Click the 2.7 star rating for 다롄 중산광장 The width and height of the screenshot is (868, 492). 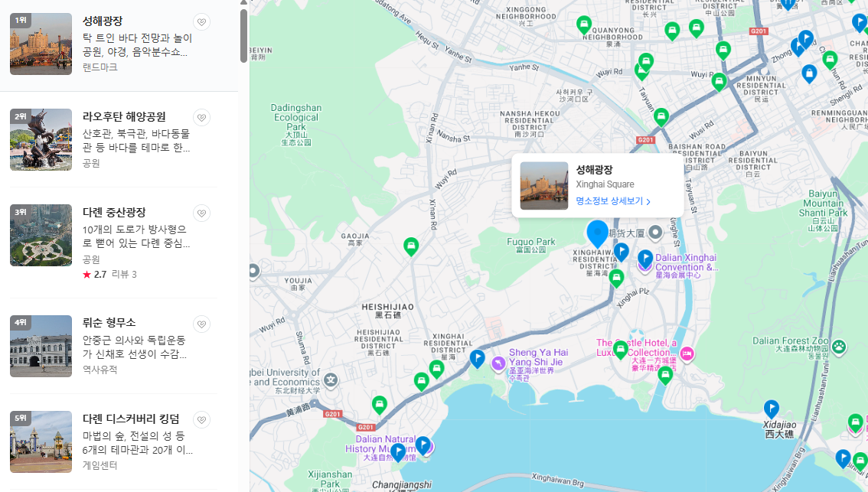click(100, 273)
